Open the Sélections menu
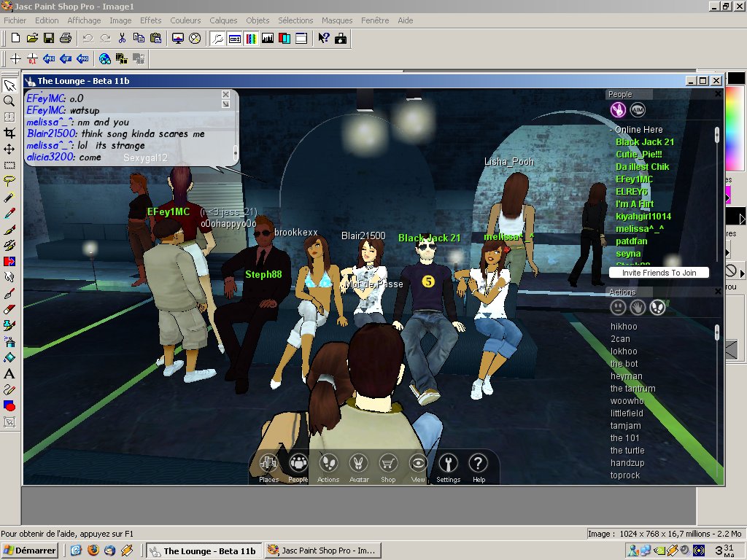 (x=295, y=20)
